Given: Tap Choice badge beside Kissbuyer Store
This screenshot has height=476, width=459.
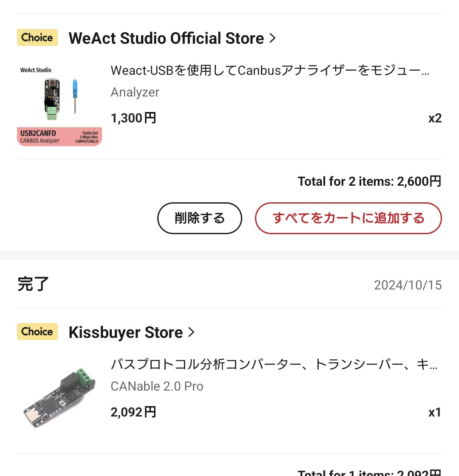Looking at the screenshot, I should click(x=37, y=331).
